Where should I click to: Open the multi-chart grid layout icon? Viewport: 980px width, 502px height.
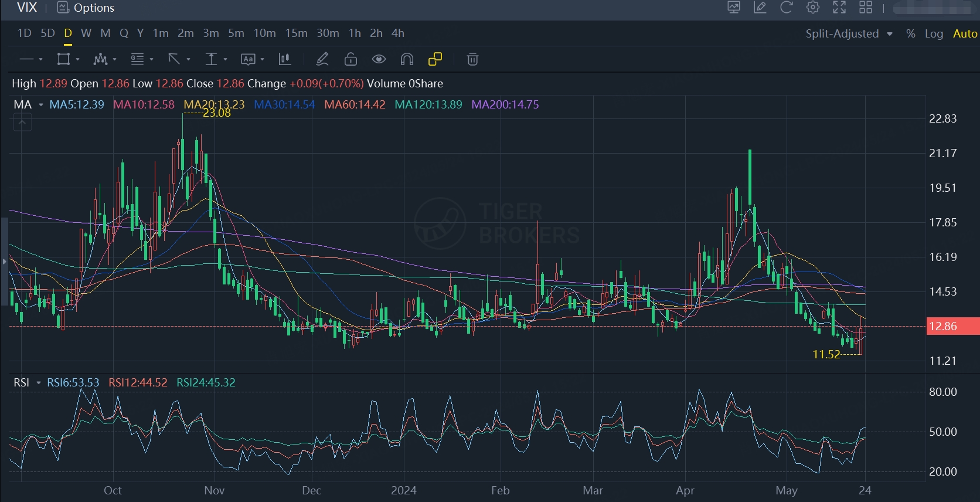point(866,8)
